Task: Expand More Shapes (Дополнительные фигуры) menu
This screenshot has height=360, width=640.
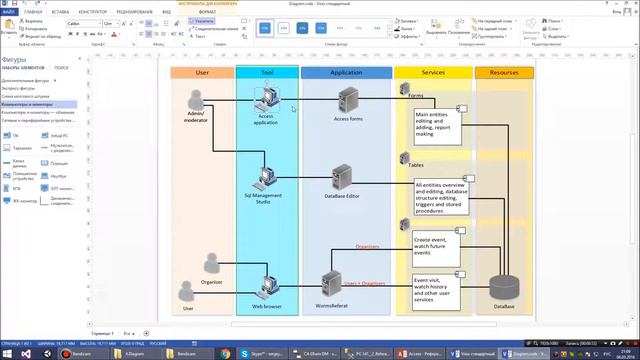Action: point(29,81)
